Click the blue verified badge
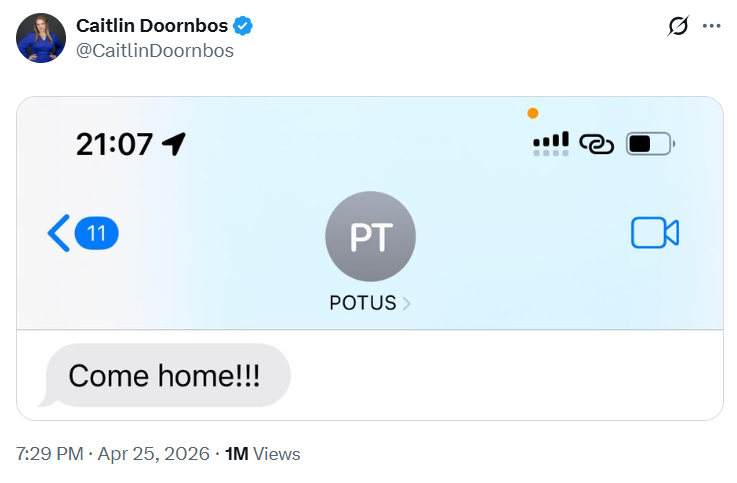Image resolution: width=737 pixels, height=483 pixels. (243, 26)
